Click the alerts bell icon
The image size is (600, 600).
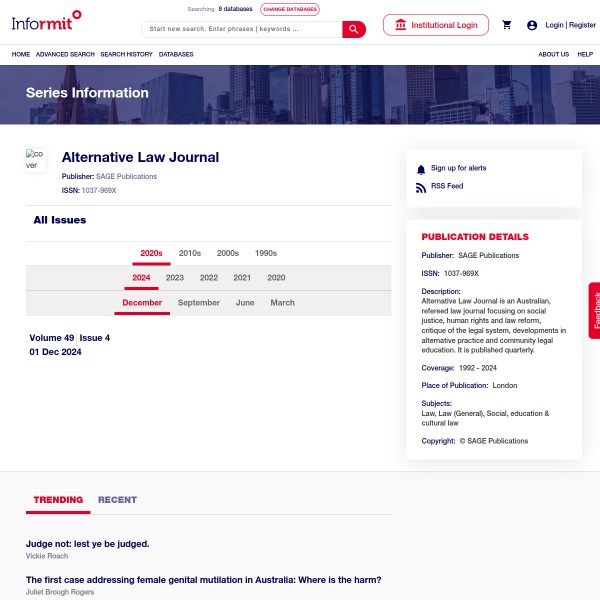[x=421, y=169]
